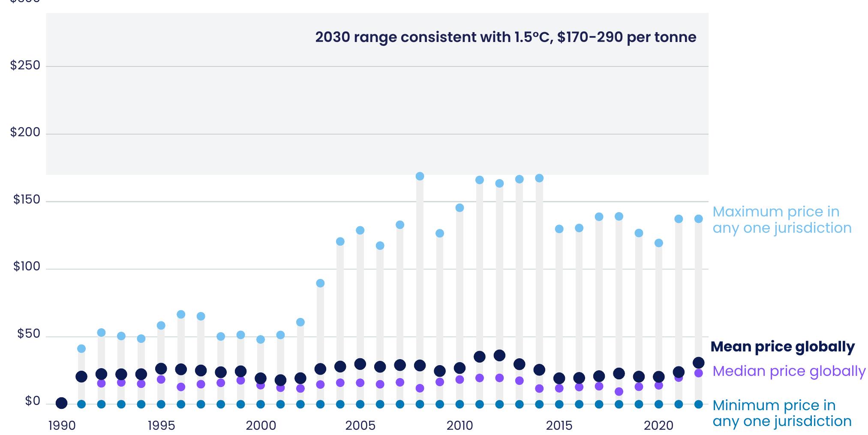
Task: Select the 2003 maximum price dot
Action: [320, 283]
